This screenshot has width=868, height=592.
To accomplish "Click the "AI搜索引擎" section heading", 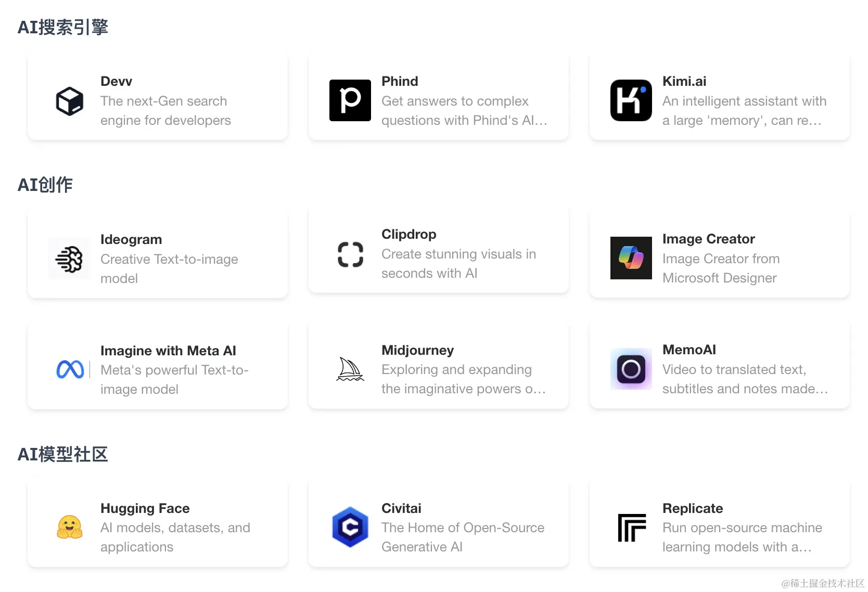I will [62, 27].
